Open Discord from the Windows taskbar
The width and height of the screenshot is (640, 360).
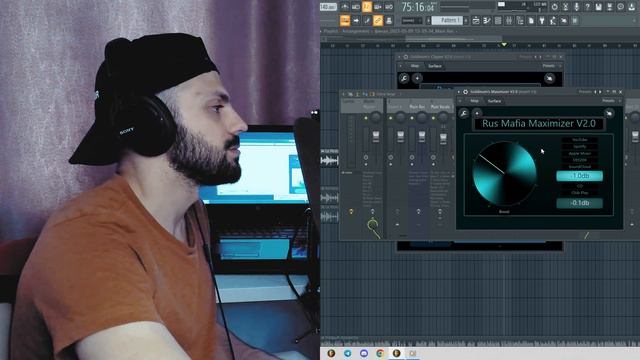pos(364,353)
